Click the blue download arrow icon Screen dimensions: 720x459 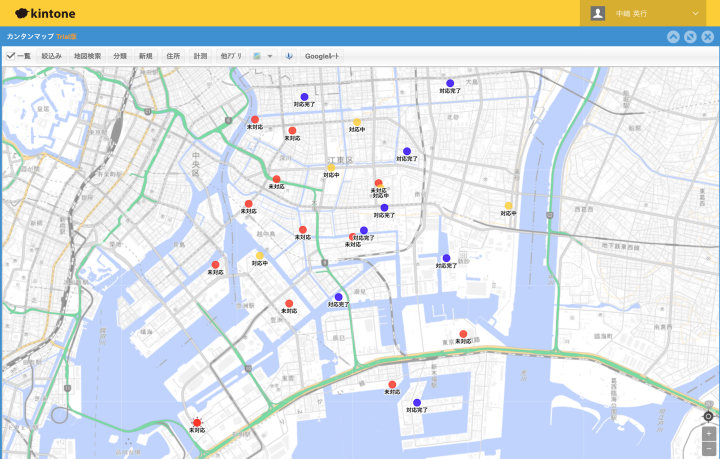289,56
